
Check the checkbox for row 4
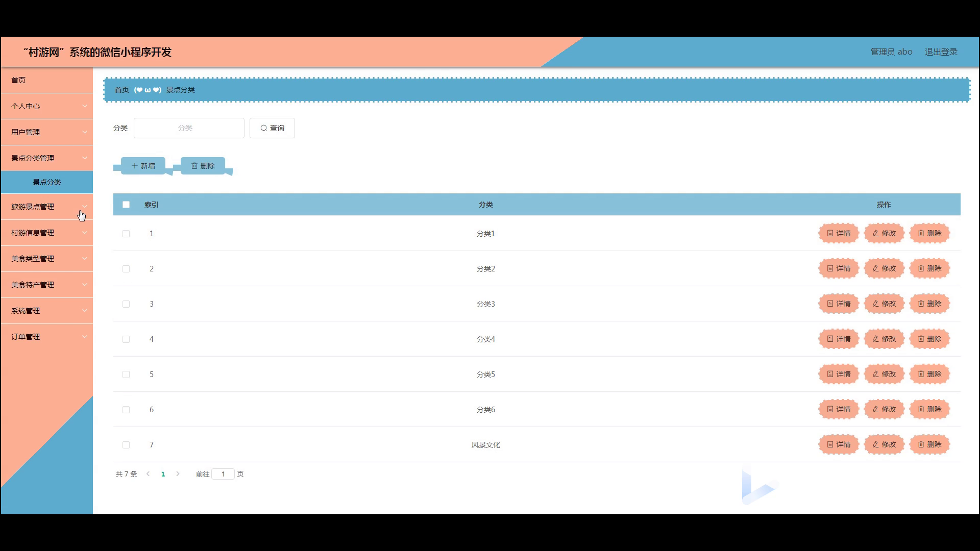126,339
